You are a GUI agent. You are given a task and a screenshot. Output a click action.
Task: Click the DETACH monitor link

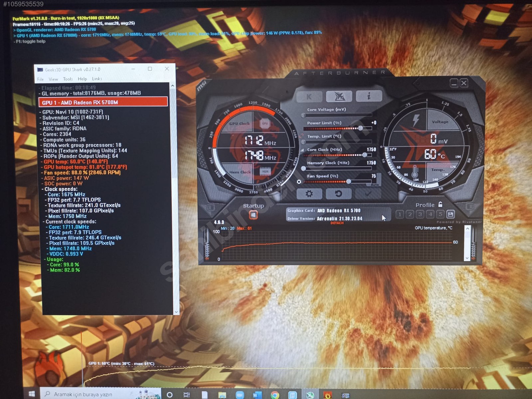[x=337, y=223]
